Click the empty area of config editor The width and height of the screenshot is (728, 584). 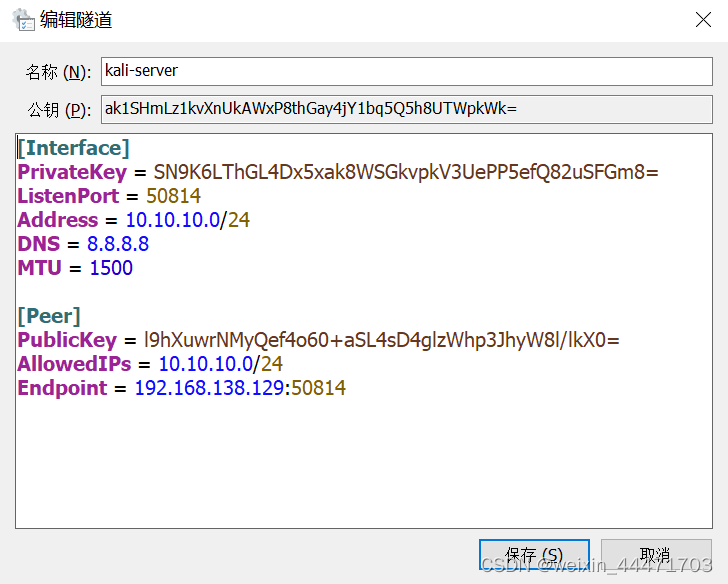pyautogui.click(x=364, y=462)
